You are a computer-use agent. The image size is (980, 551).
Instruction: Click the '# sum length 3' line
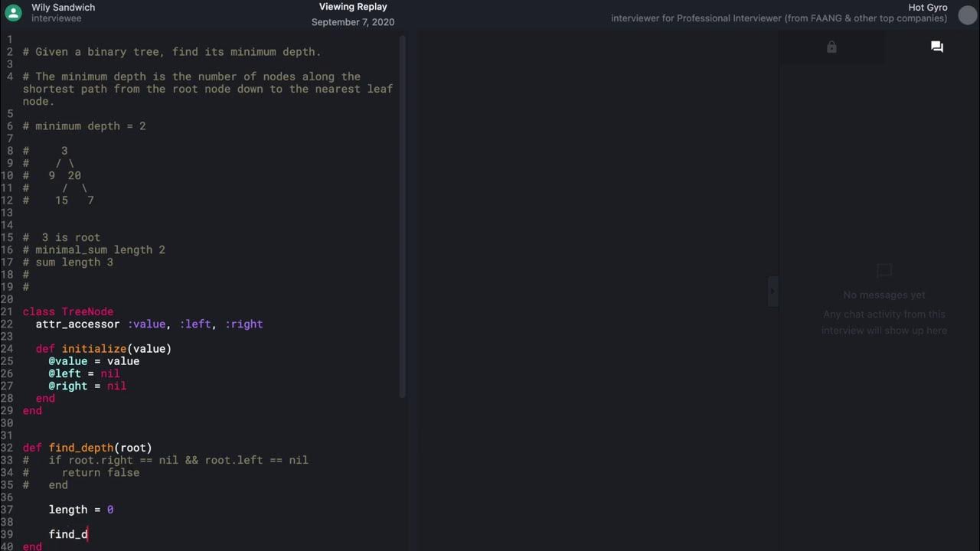coord(68,262)
